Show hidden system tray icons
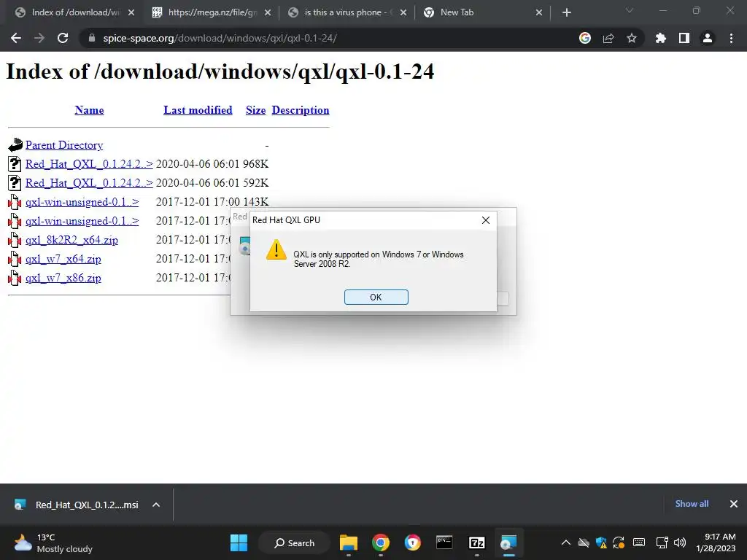The image size is (747, 560). (566, 542)
